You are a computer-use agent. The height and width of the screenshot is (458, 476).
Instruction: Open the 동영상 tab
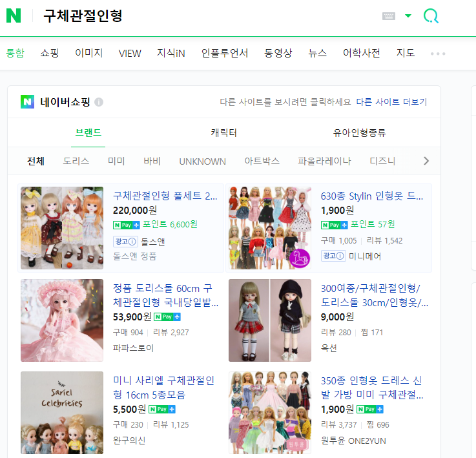click(278, 53)
